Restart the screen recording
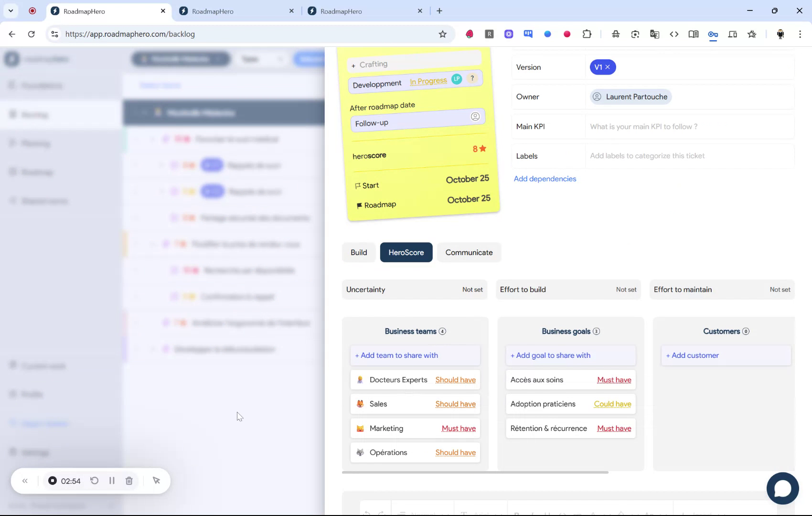This screenshot has width=812, height=516. point(94,481)
